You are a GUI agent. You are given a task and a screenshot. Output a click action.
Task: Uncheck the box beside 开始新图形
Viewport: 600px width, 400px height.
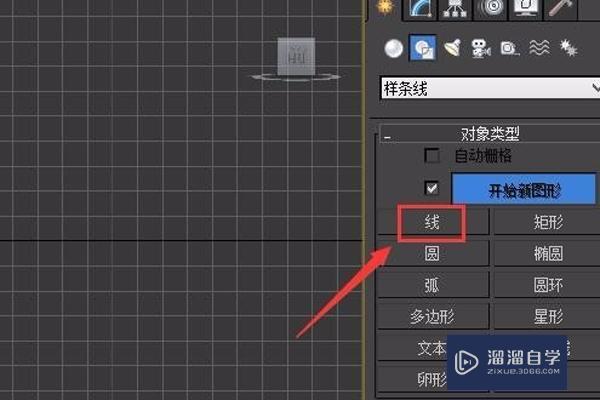click(x=432, y=188)
